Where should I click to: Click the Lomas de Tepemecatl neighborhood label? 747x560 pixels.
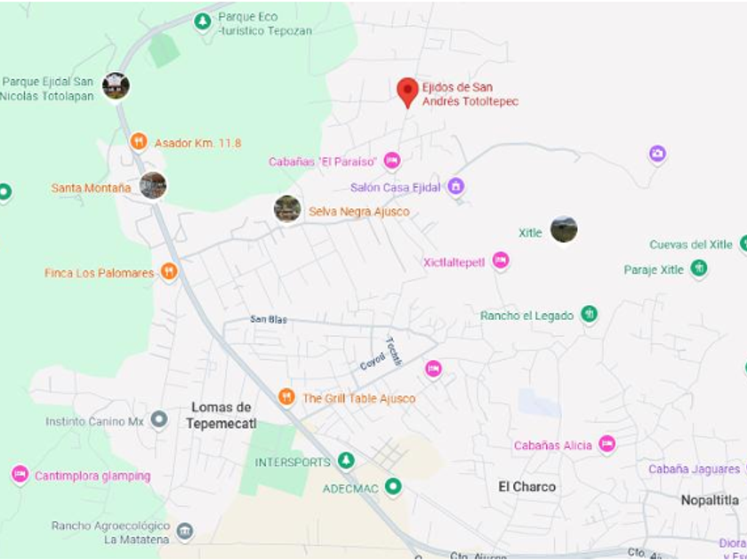click(x=221, y=415)
